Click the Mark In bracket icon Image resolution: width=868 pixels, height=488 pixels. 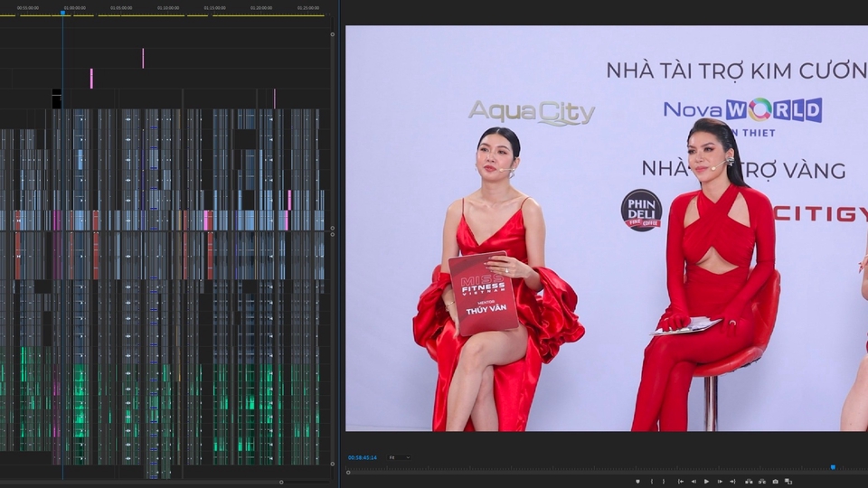652,481
